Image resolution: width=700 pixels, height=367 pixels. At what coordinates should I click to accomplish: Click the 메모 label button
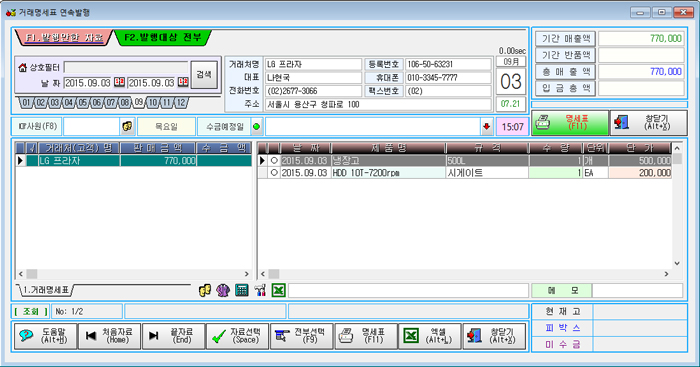coord(562,291)
